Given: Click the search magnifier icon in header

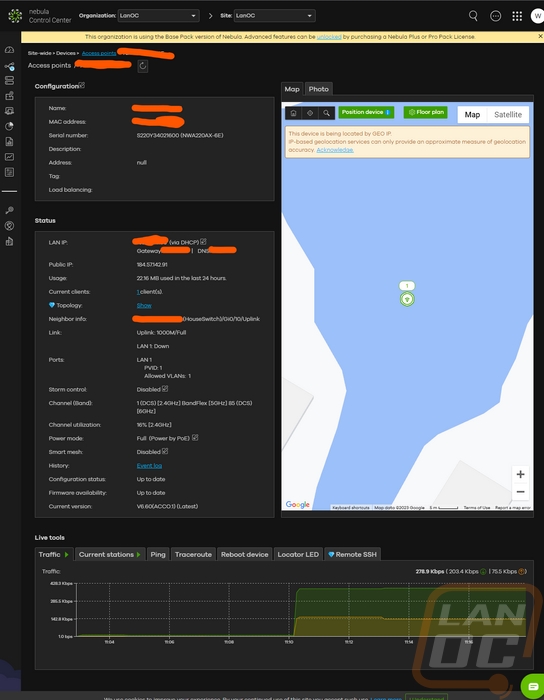Looking at the screenshot, I should (473, 16).
